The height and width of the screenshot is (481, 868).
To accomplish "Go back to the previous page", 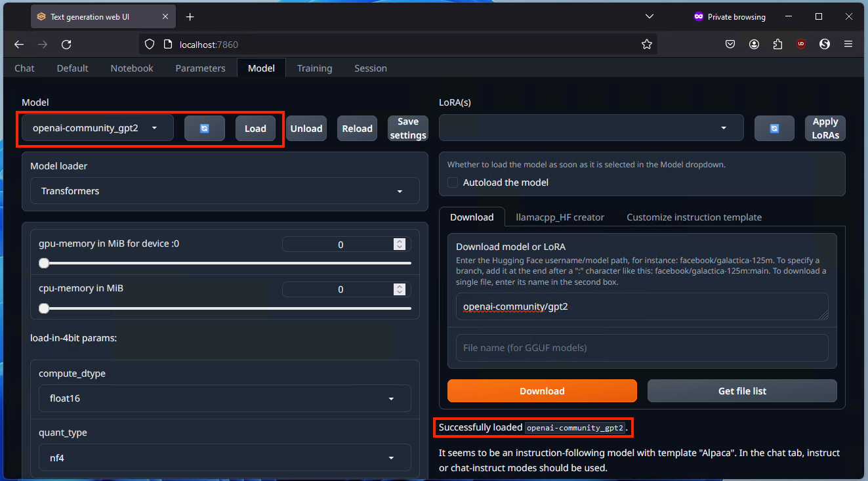I will pos(19,44).
